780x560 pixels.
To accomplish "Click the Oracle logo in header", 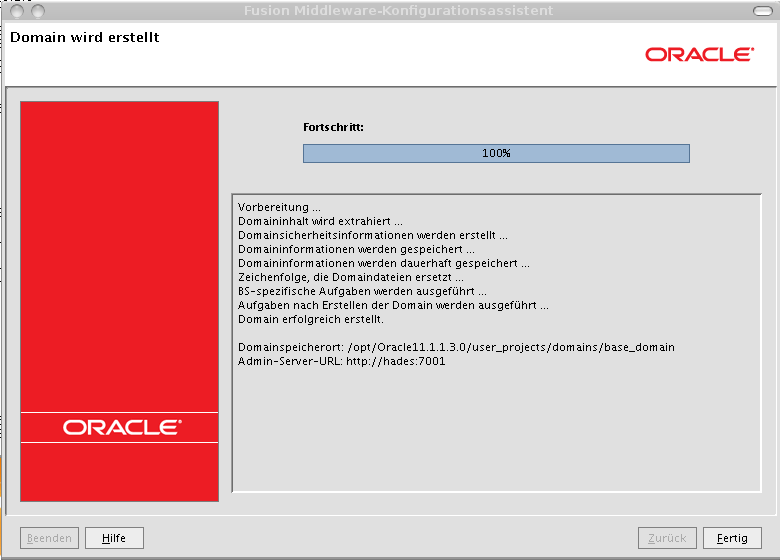I will point(699,54).
